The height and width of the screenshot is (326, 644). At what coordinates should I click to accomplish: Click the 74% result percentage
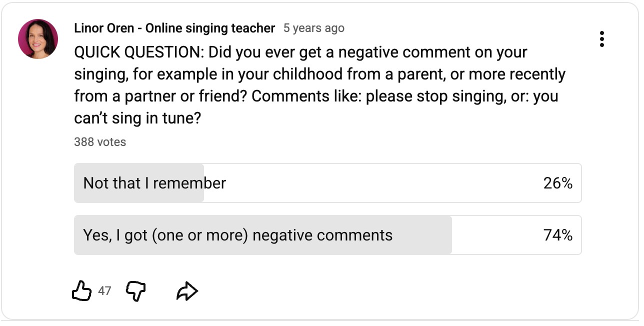(x=557, y=235)
